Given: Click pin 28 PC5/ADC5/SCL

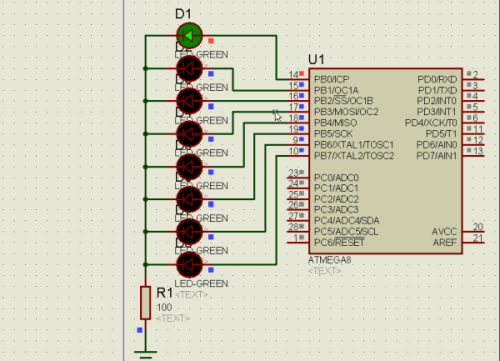Looking at the screenshot, I should pos(298,232).
